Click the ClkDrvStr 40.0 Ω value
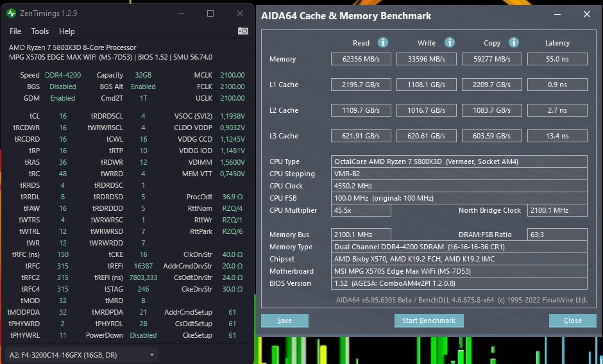 [x=232, y=254]
